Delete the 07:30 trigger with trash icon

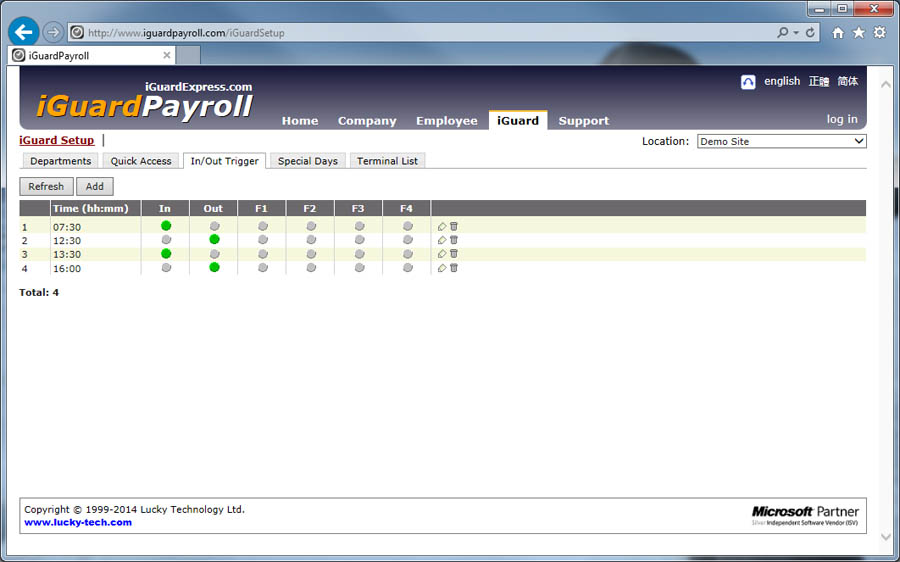[x=453, y=226]
